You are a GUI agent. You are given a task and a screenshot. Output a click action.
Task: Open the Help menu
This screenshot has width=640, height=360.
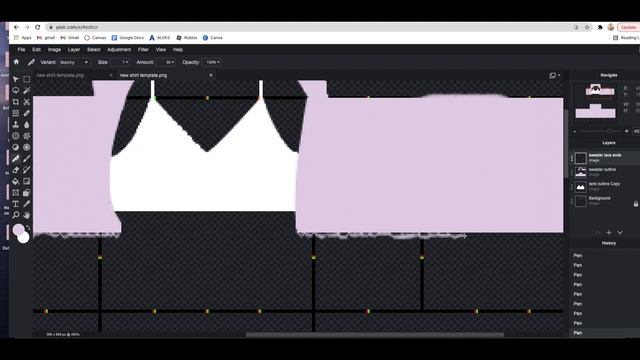click(178, 49)
